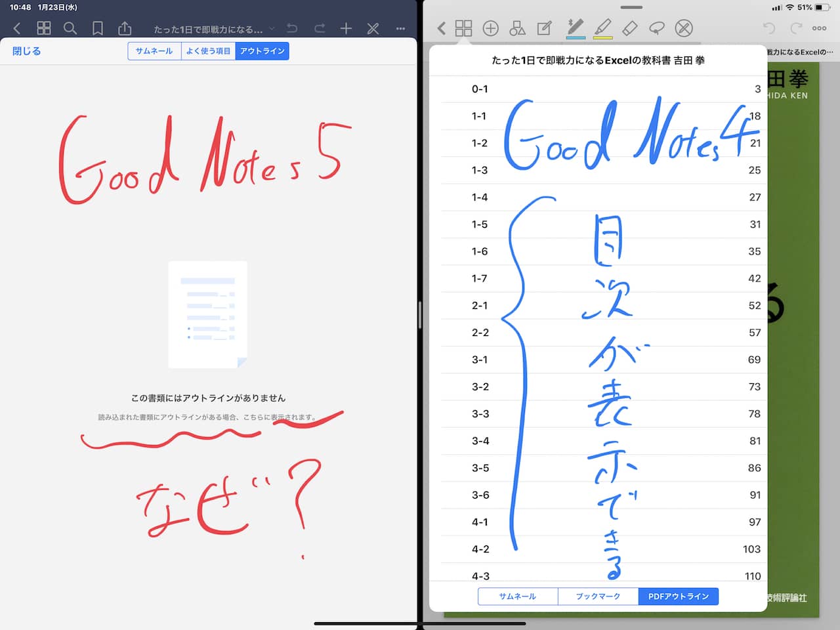840x630 pixels.
Task: Select the text box tool
Action: [545, 28]
